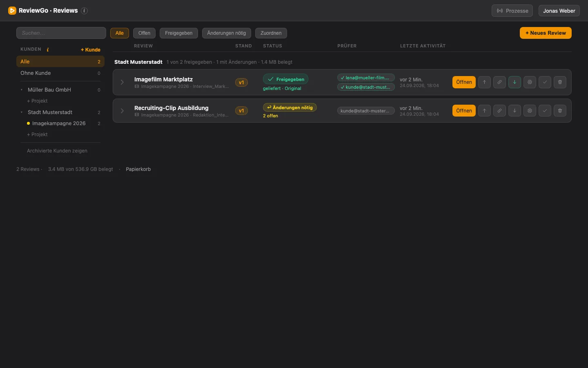The width and height of the screenshot is (588, 368).
Task: Expand the Recruiting-Clip Ausbildung review row
Action: pos(122,111)
